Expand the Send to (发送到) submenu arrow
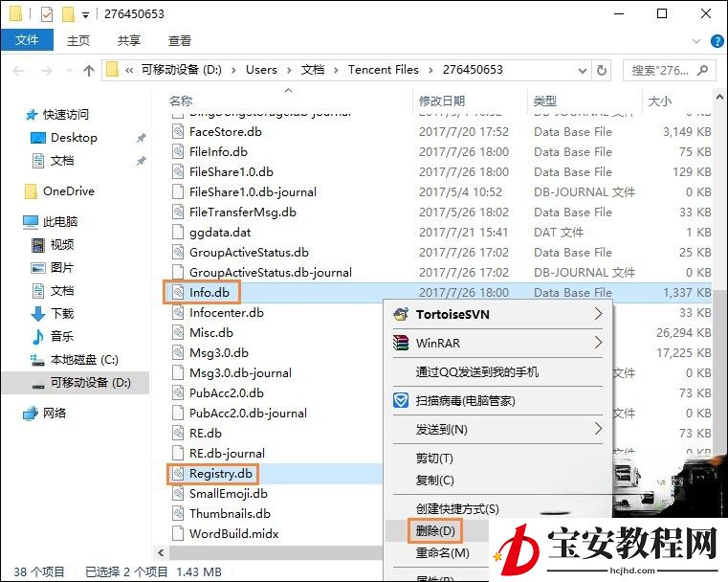 [x=598, y=429]
